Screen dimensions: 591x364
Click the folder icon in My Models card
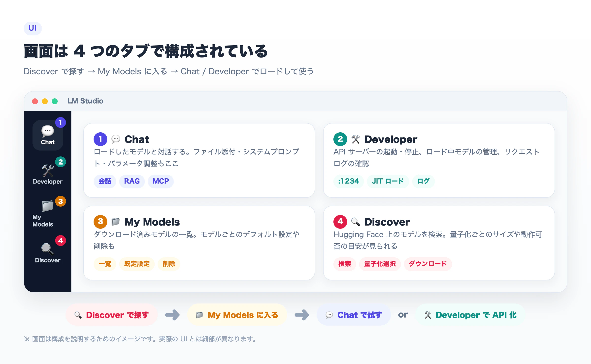coord(116,222)
